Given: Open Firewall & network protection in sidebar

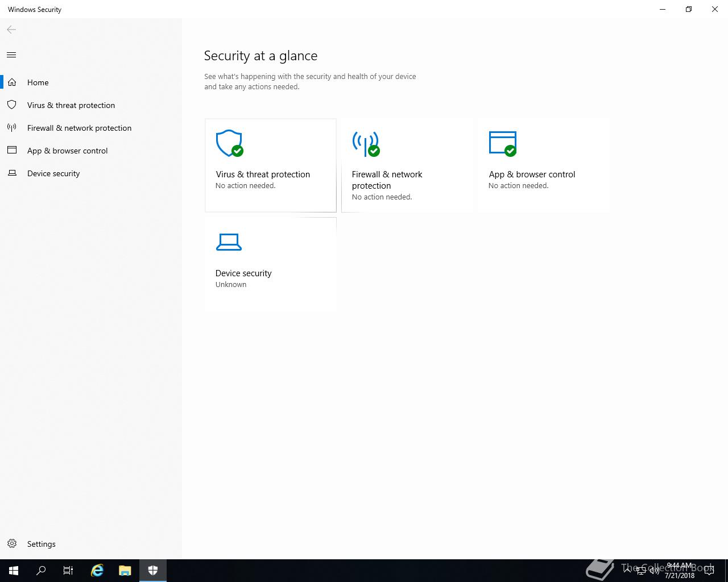Looking at the screenshot, I should tap(91, 128).
